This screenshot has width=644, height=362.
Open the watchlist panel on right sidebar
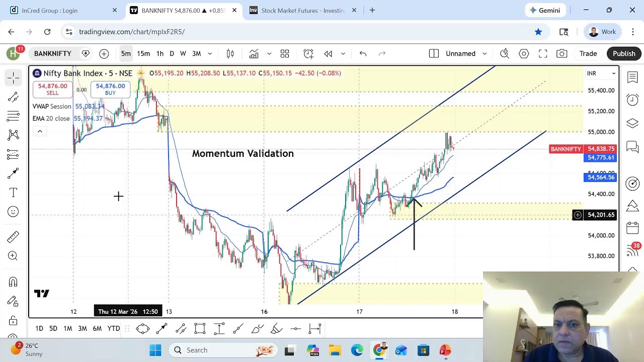click(x=632, y=77)
